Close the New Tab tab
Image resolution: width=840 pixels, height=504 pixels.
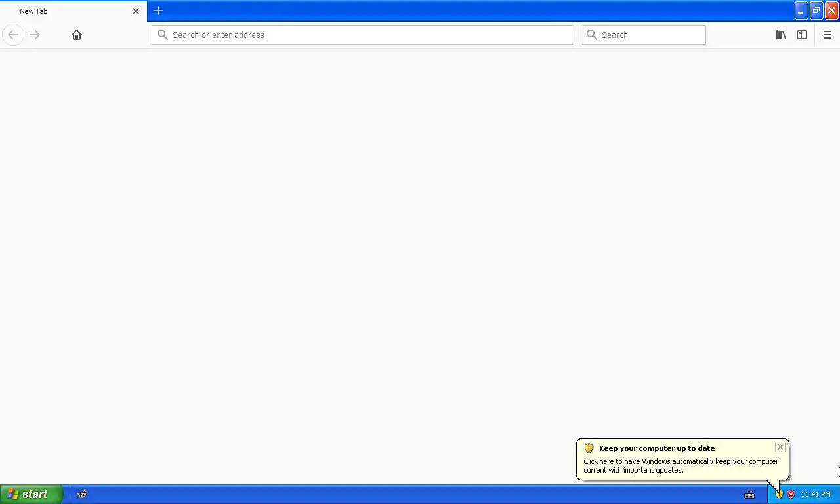[136, 11]
